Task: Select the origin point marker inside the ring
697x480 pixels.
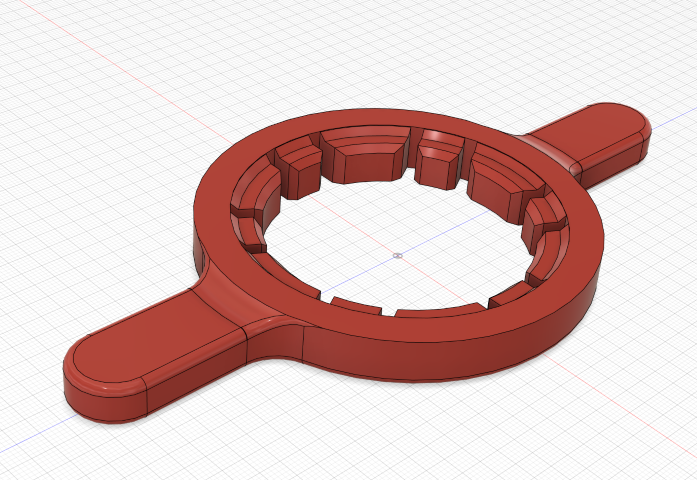Action: (398, 256)
